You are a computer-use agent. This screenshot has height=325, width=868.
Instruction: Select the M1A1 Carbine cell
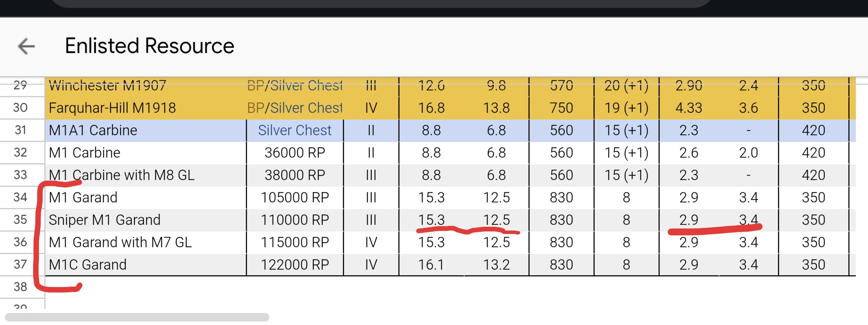[x=93, y=130]
